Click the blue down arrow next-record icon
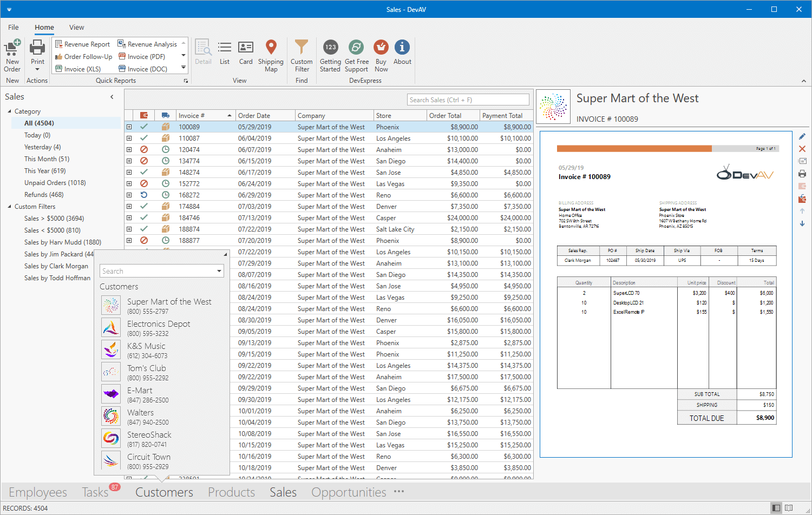The image size is (812, 515). (802, 223)
